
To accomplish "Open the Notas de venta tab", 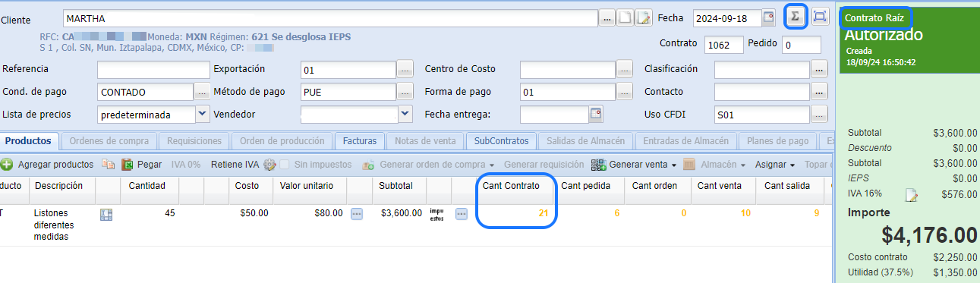I will [425, 141].
